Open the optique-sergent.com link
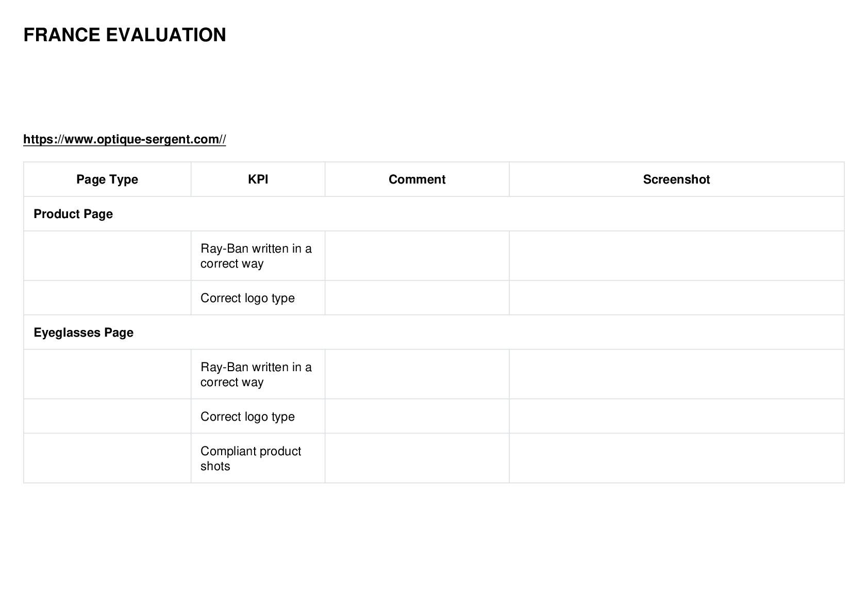Viewport: 868px width, 614px height. [x=124, y=139]
